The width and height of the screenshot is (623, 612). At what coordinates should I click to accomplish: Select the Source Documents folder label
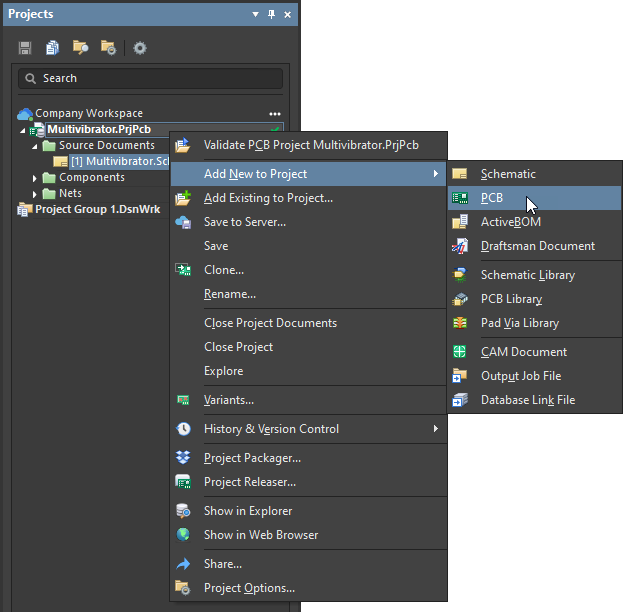click(107, 145)
